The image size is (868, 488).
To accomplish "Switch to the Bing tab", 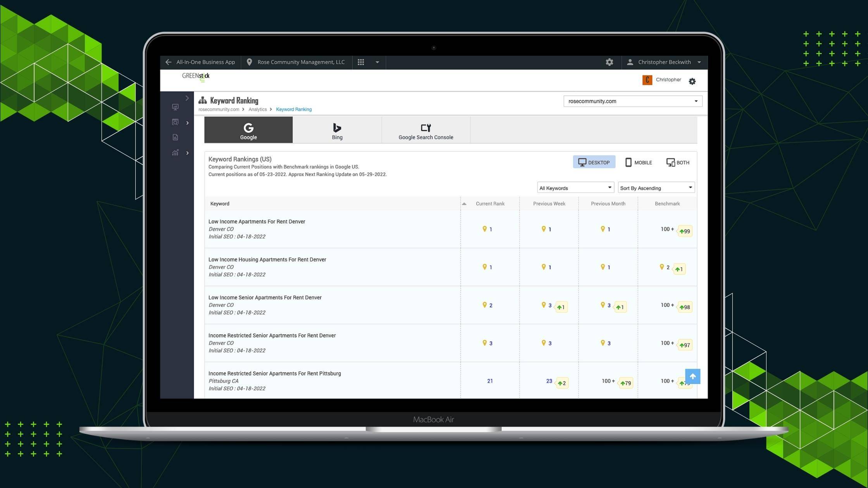I will [x=337, y=131].
